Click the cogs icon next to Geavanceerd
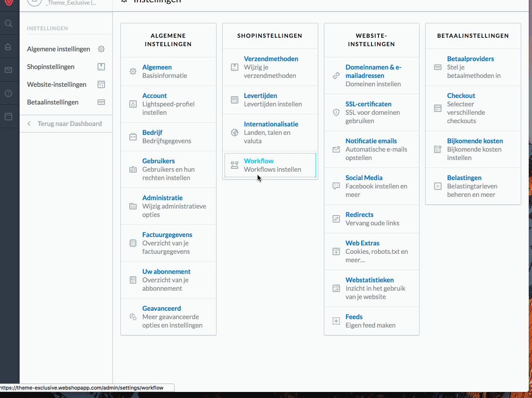 point(133,317)
